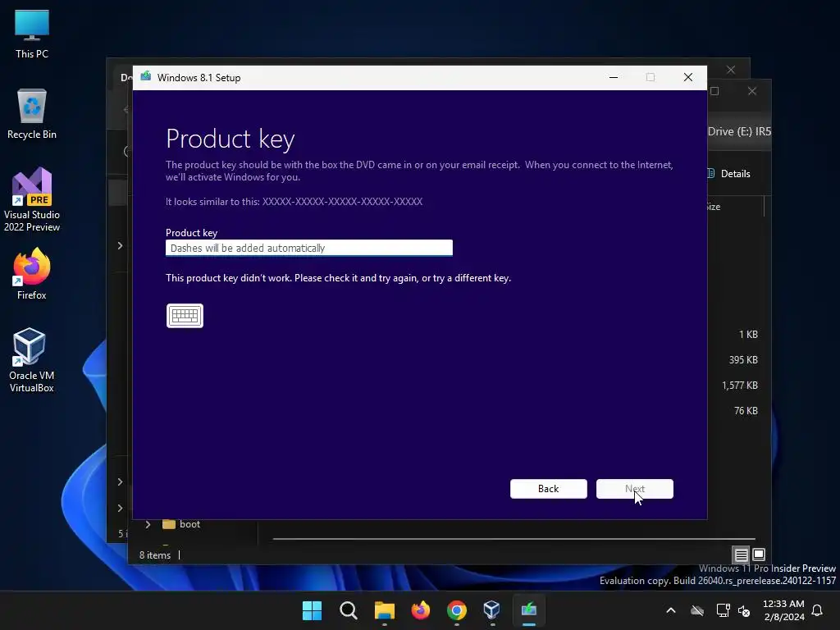This screenshot has height=630, width=840.
Task: Open taskbar Search
Action: pyautogui.click(x=348, y=610)
